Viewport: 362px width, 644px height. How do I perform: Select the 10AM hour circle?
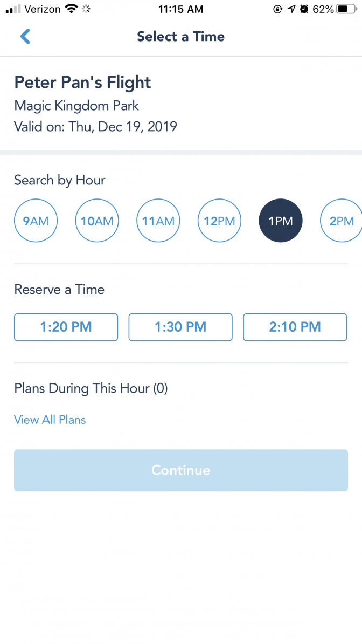coord(97,221)
